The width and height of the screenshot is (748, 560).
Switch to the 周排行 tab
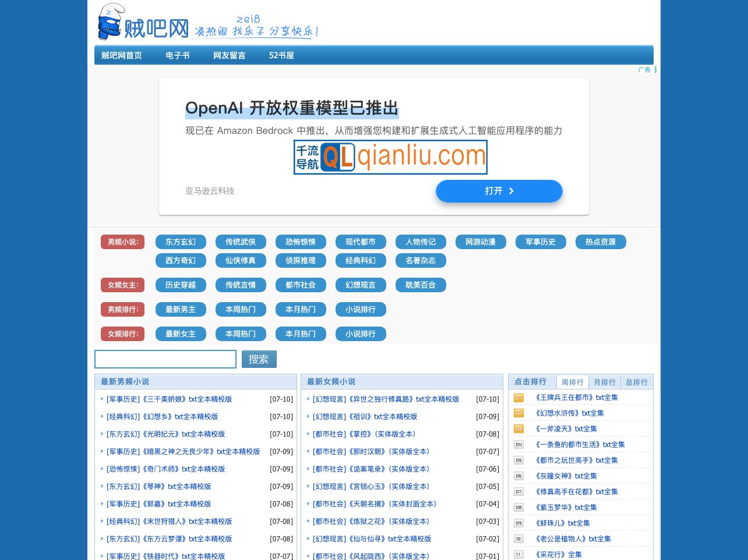click(x=573, y=382)
